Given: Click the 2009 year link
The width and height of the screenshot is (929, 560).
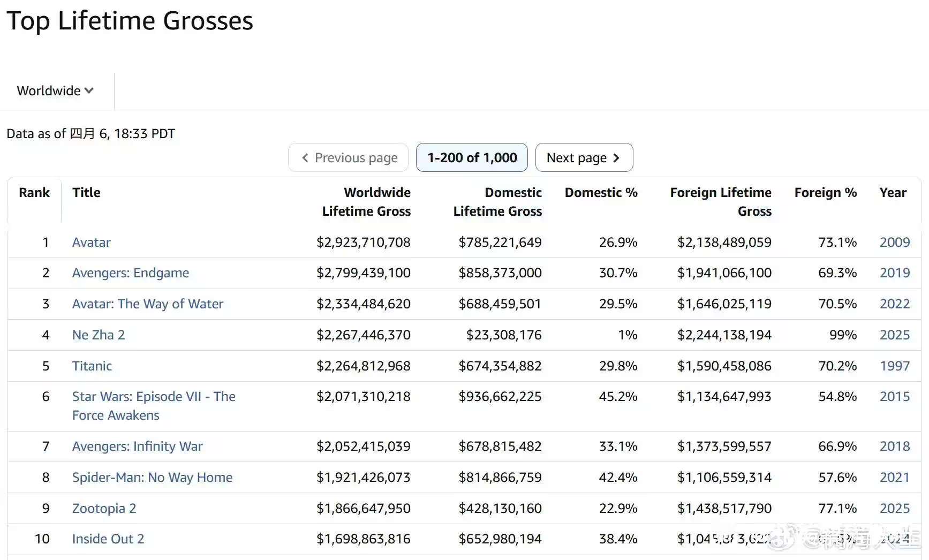Looking at the screenshot, I should [895, 243].
